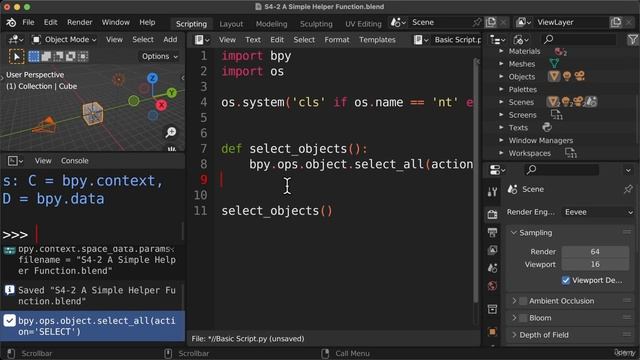Viewport: 640px width, 360px height.
Task: Toggle the Viewport Denoising checkbox
Action: click(566, 280)
